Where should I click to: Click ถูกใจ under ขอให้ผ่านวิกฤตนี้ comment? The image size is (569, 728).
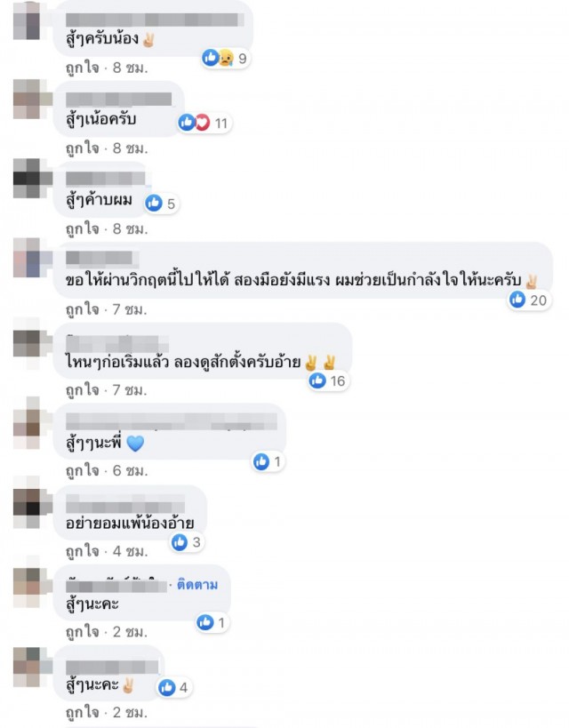(x=83, y=309)
